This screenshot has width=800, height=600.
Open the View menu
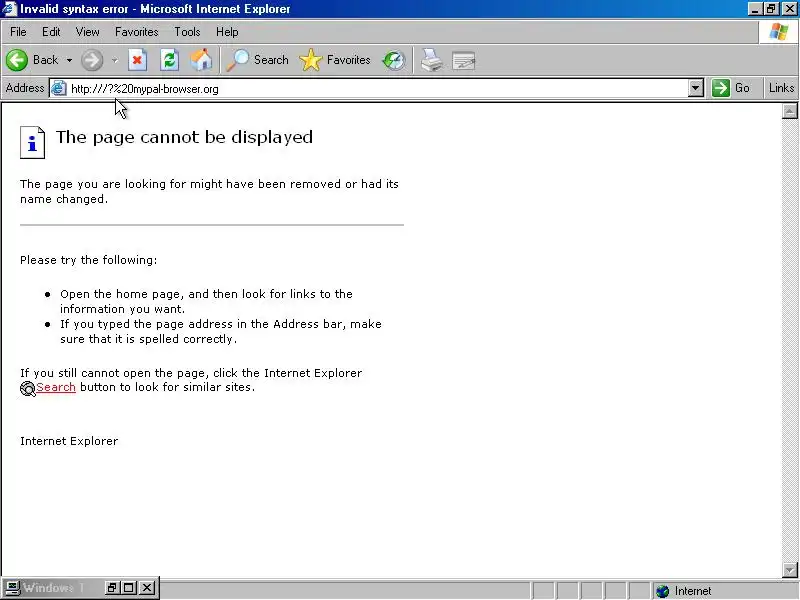pyautogui.click(x=87, y=32)
